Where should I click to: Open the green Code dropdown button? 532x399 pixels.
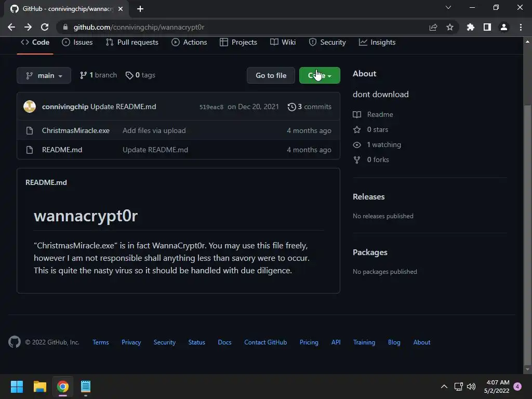pyautogui.click(x=320, y=75)
